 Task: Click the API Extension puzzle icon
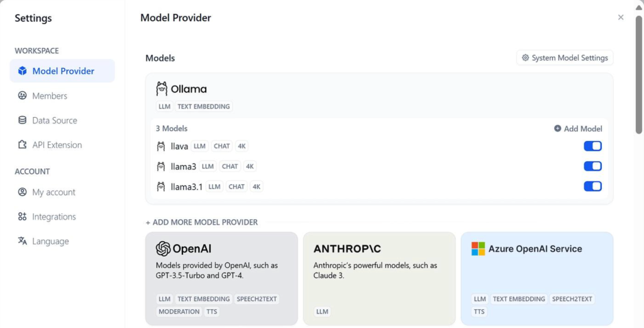point(23,145)
